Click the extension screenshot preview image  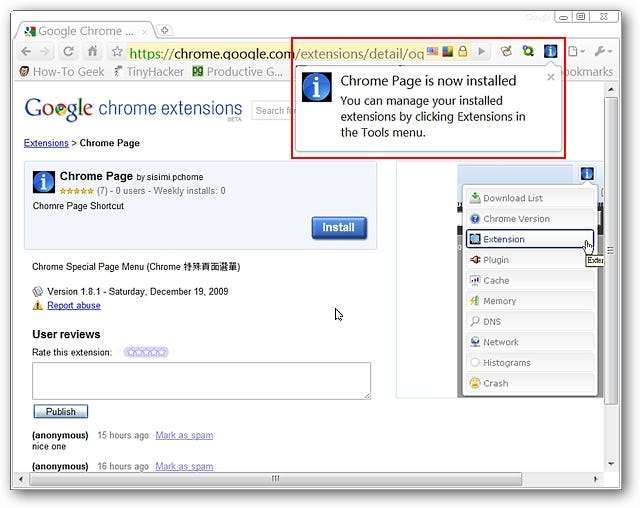point(529,281)
